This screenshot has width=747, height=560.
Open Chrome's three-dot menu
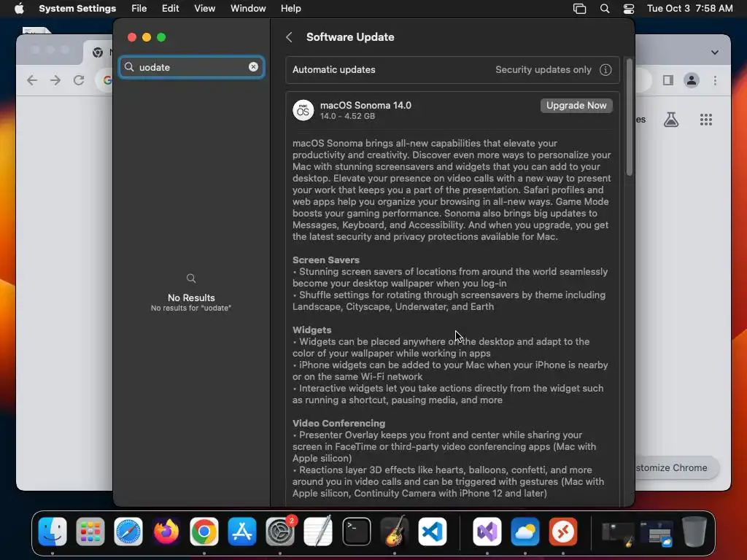pyautogui.click(x=715, y=80)
